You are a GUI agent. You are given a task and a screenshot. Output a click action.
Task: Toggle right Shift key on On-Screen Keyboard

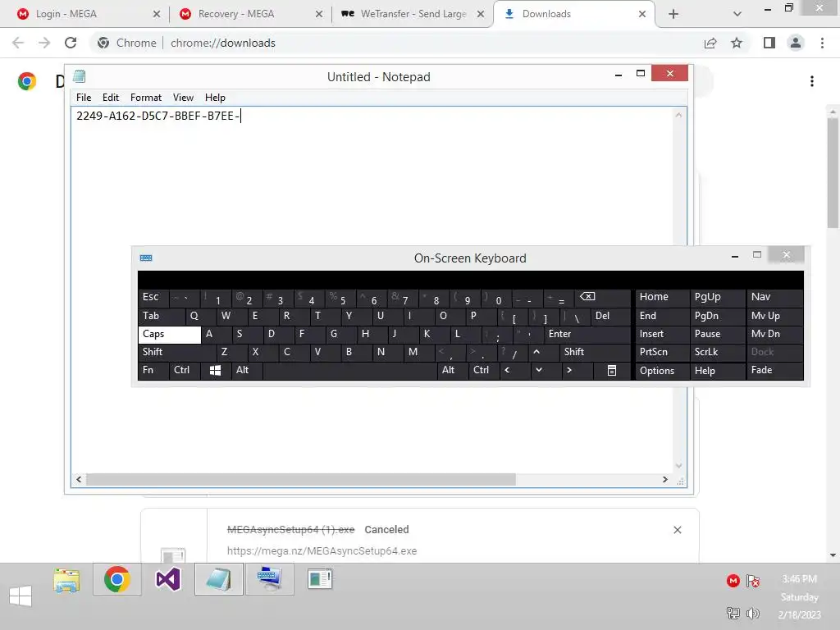click(x=595, y=352)
